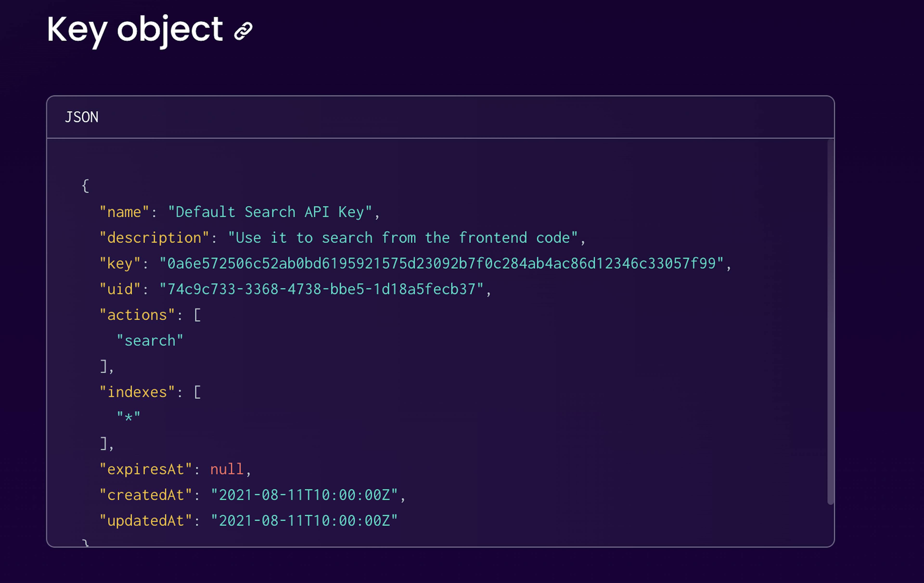Click the createdAt timestamp value
The width and height of the screenshot is (924, 583).
[304, 495]
